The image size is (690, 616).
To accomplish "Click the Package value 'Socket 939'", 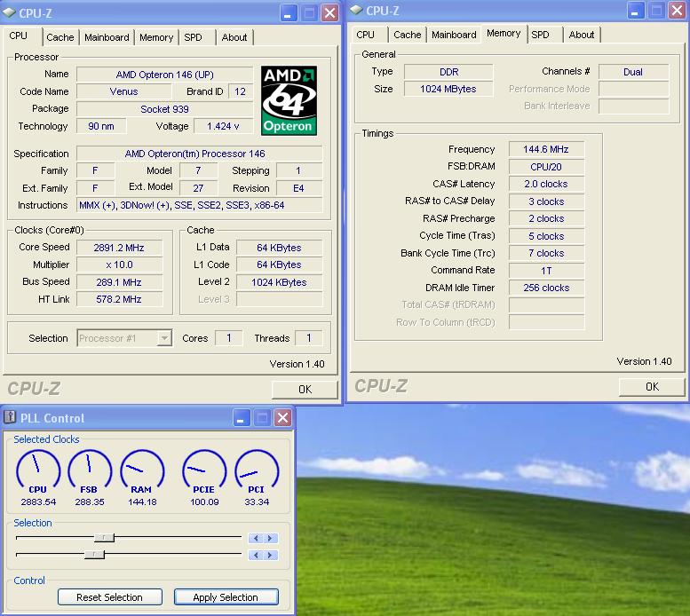I will coord(165,109).
